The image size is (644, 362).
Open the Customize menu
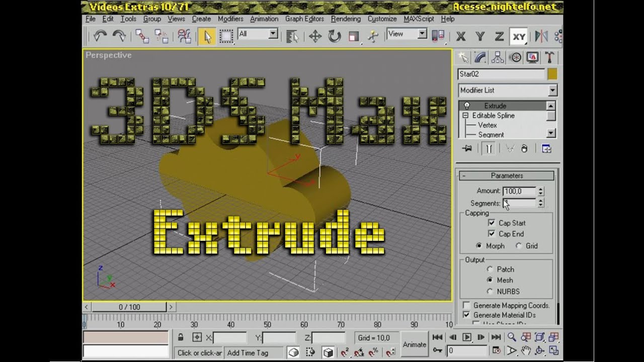[382, 19]
